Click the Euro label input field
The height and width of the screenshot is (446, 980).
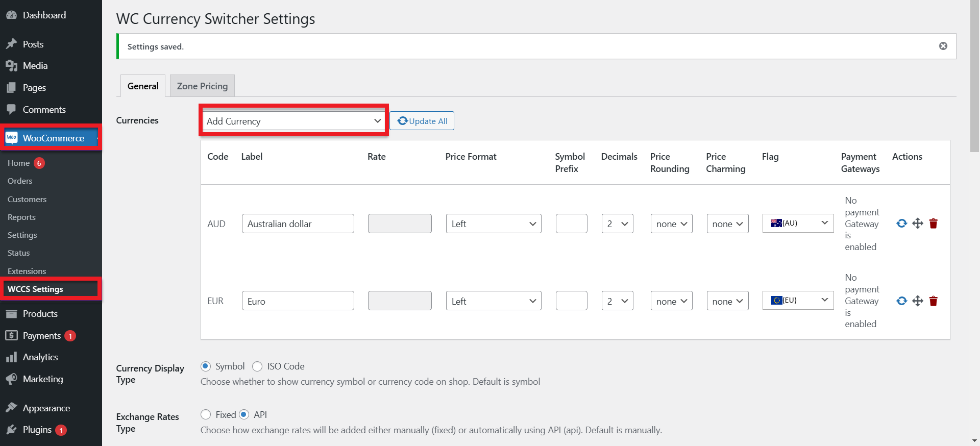(298, 301)
